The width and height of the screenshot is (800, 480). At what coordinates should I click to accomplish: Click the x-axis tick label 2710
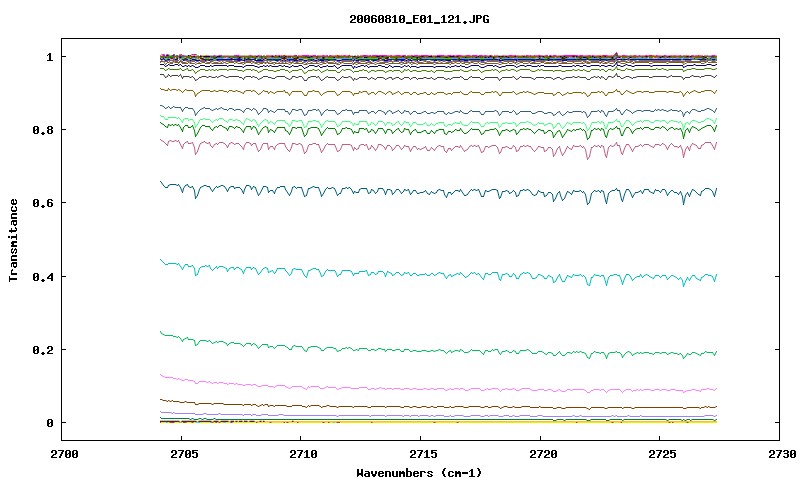[x=303, y=454]
